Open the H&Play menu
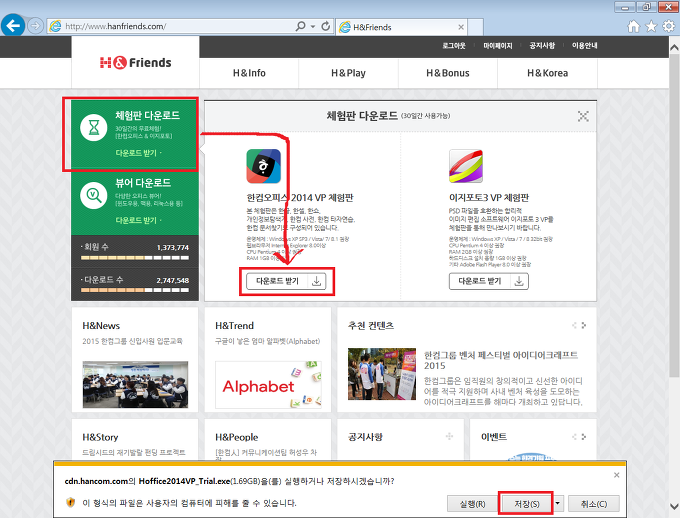Screen dimensions: 680x518 pos(348,73)
